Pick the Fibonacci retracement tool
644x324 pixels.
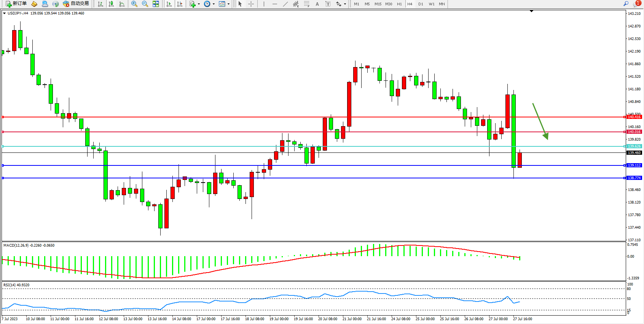[307, 4]
